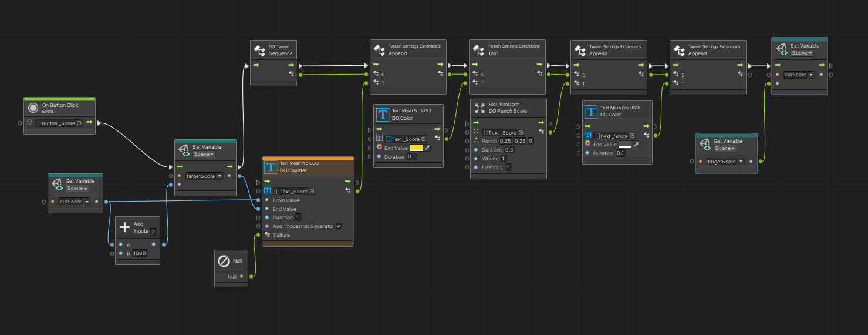Viewport: 868px width, 335px height.
Task: Open the Scene dropdown on Get Variable targetScore
Action: (x=725, y=148)
